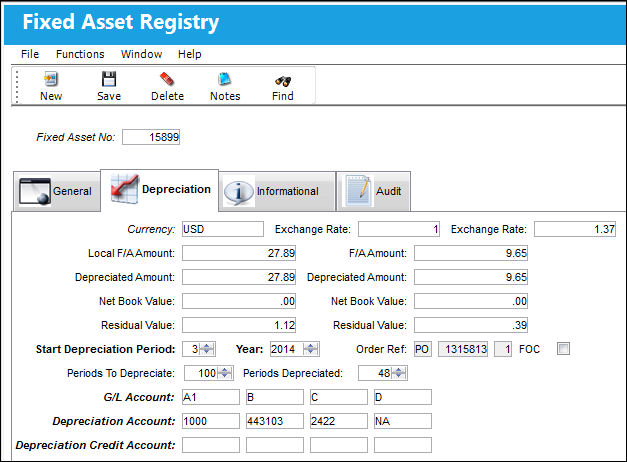Image resolution: width=627 pixels, height=462 pixels.
Task: Click the Residual Value field showing .39
Action: [471, 325]
